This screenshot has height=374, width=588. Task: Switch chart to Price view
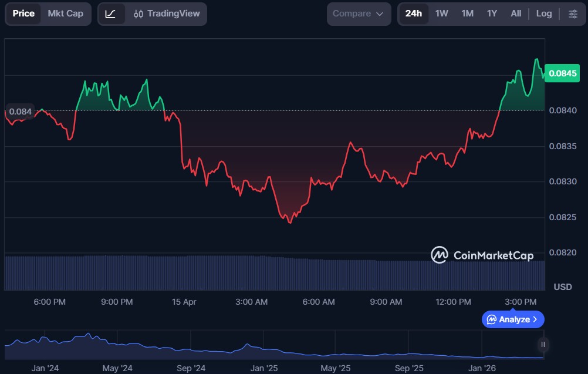pos(23,14)
